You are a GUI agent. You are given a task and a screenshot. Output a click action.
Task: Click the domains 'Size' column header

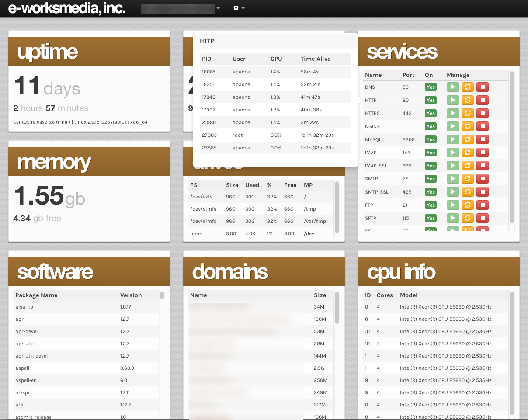click(x=320, y=295)
